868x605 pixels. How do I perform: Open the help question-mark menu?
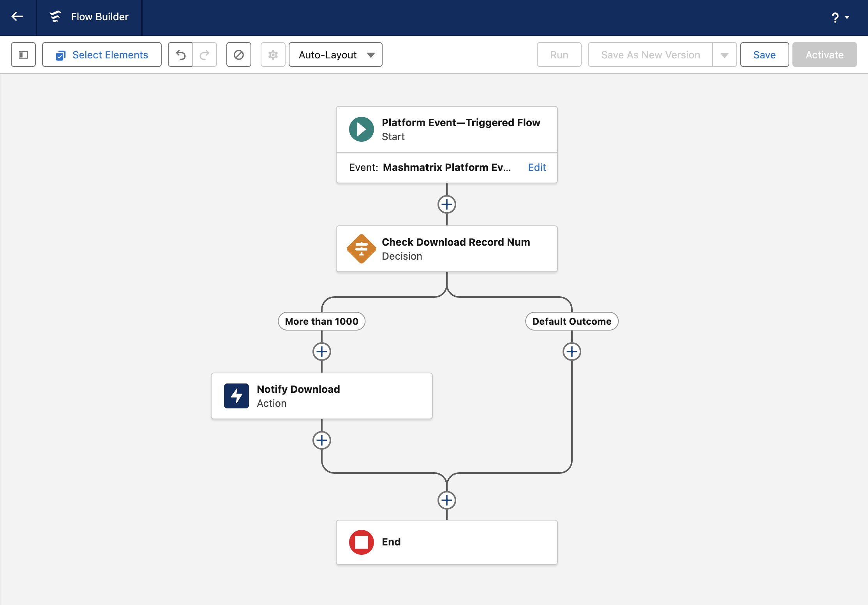click(839, 18)
